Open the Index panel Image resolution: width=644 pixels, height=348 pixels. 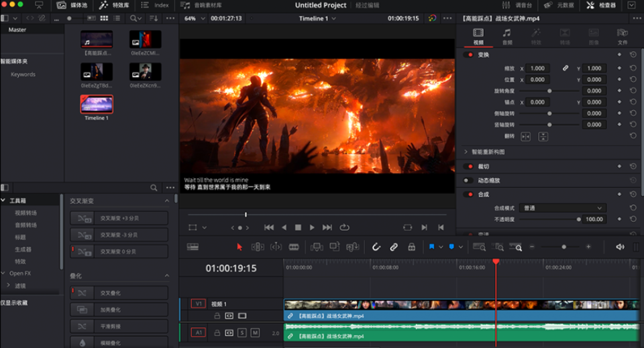pyautogui.click(x=155, y=5)
